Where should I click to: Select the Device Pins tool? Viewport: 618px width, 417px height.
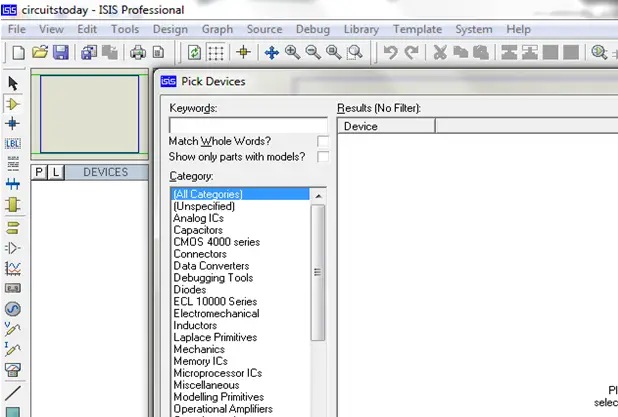pyautogui.click(x=13, y=248)
